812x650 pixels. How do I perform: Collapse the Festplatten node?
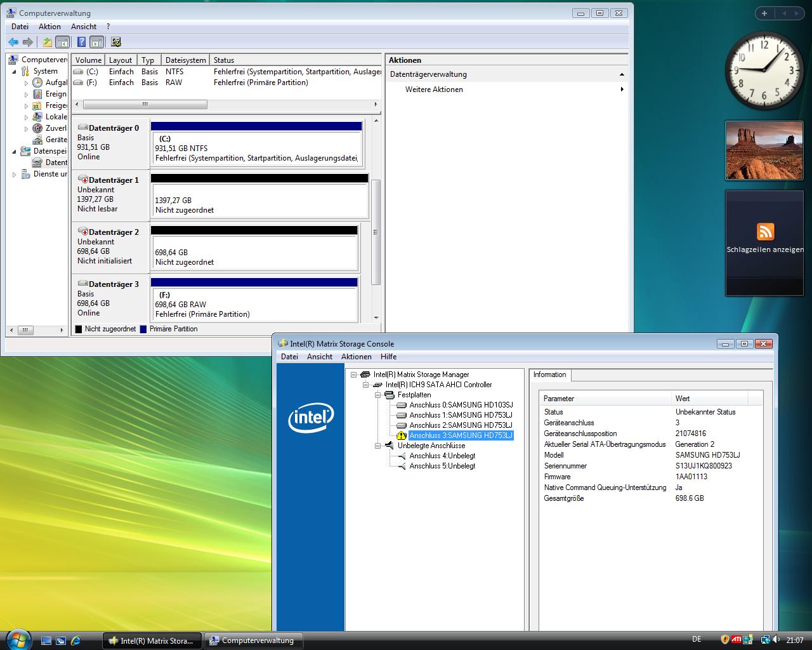(378, 395)
